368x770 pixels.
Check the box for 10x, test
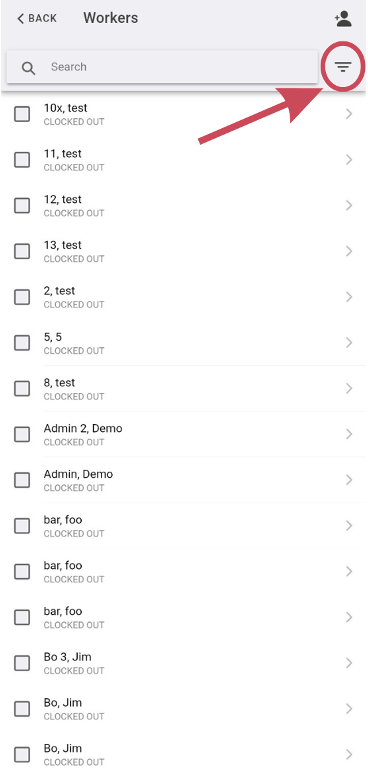pos(22,114)
